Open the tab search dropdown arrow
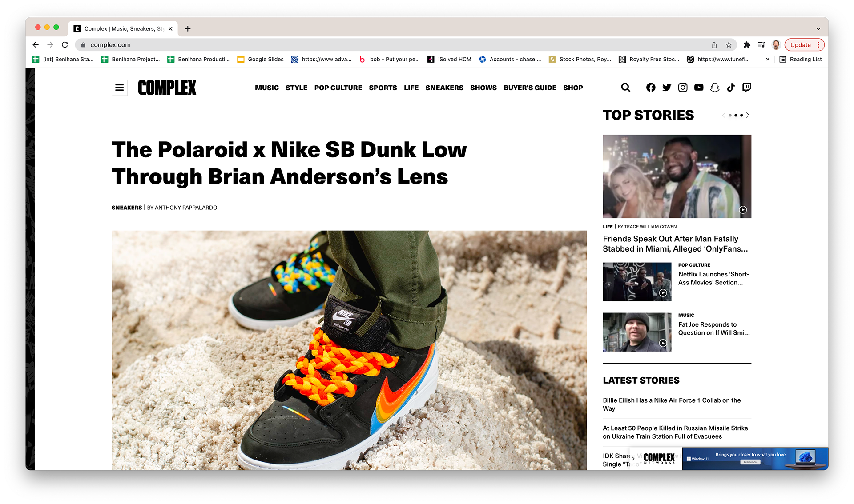This screenshot has width=854, height=504. [x=818, y=28]
